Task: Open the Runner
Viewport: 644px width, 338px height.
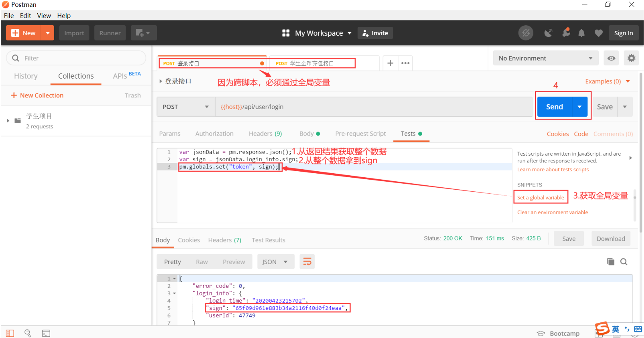Action: 110,33
